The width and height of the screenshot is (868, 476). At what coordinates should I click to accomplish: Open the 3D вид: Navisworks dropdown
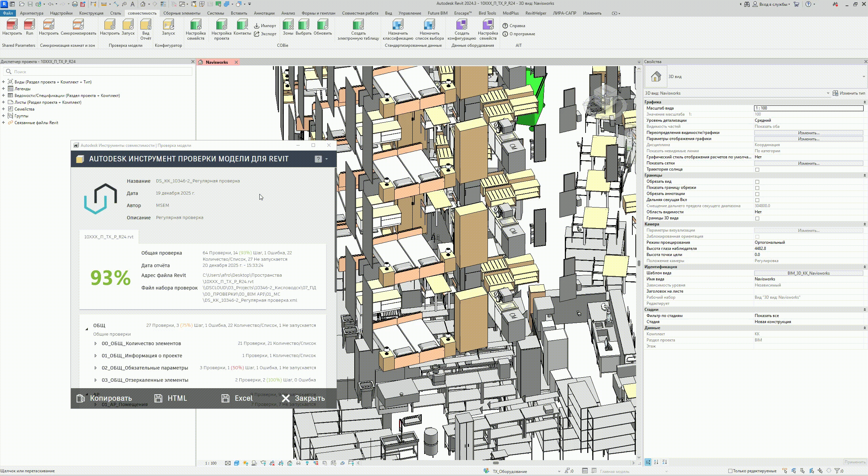[x=828, y=93]
